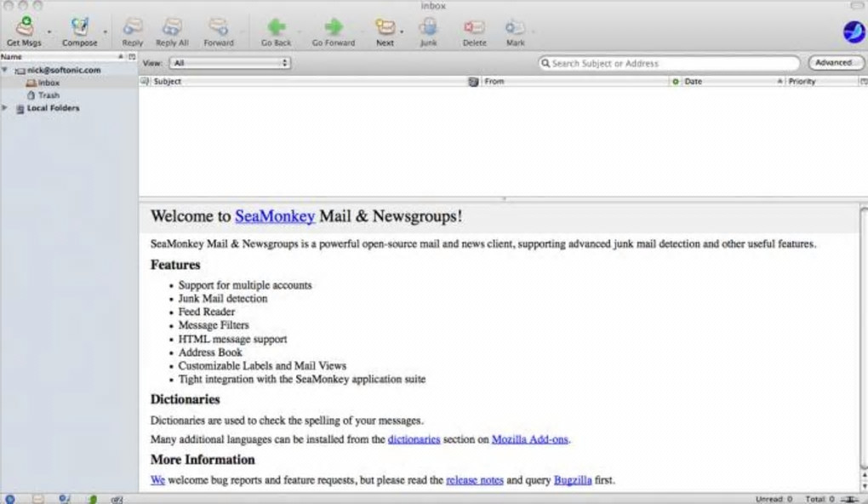Click the Reply toolbar icon
This screenshot has height=504, width=868.
pos(132,26)
